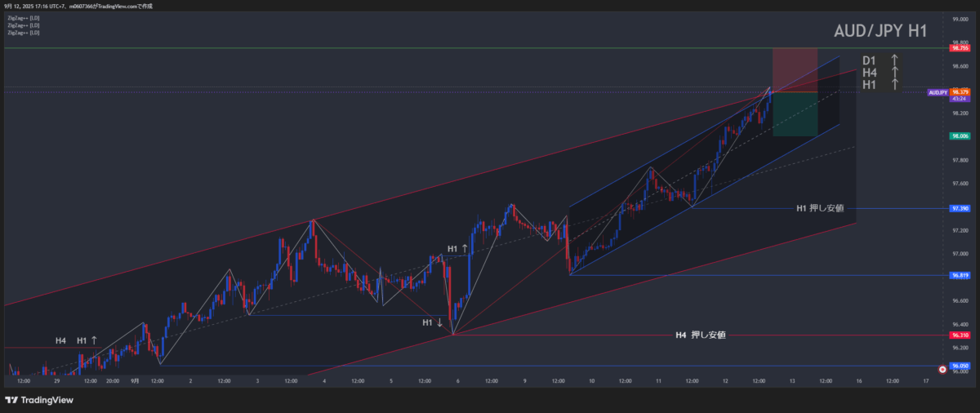Click the TradingView logo

coord(39,400)
